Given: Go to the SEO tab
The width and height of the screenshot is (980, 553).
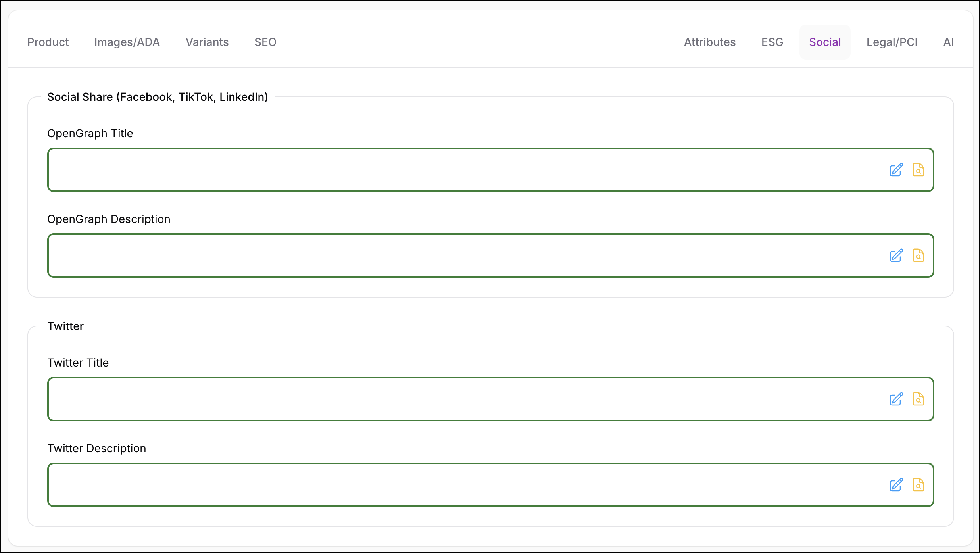Looking at the screenshot, I should point(265,42).
